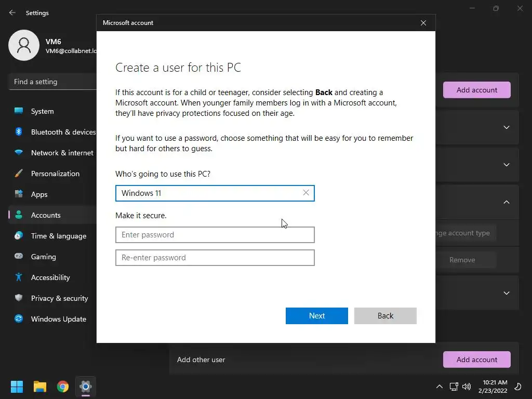Click the Settings gear taskbar icon
Viewport: 532px width, 399px height.
(86, 387)
